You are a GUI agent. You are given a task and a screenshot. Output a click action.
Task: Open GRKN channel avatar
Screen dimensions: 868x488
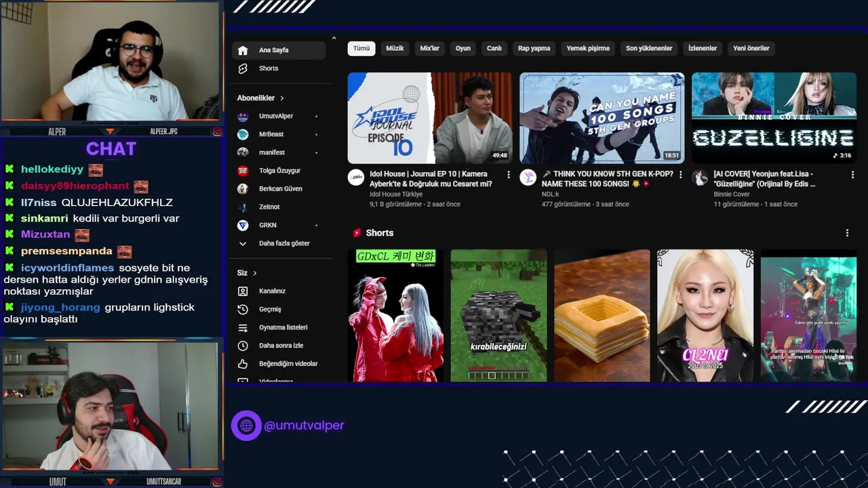243,225
